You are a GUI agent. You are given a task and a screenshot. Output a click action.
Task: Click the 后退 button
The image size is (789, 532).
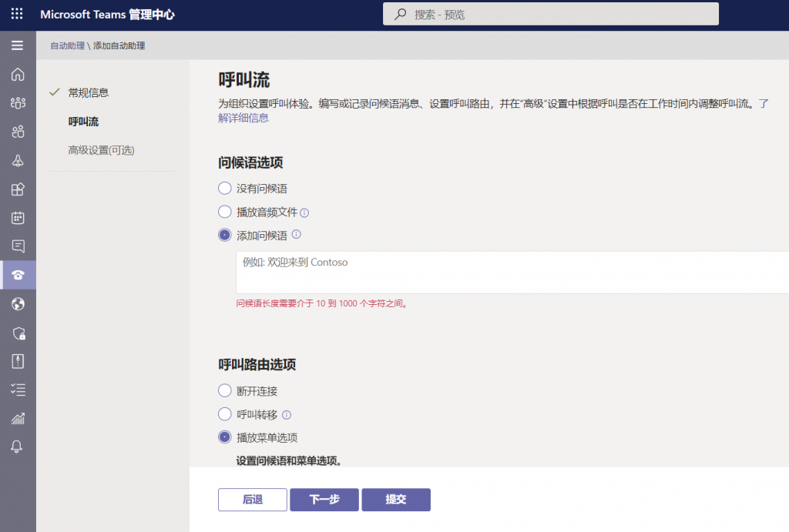(253, 500)
